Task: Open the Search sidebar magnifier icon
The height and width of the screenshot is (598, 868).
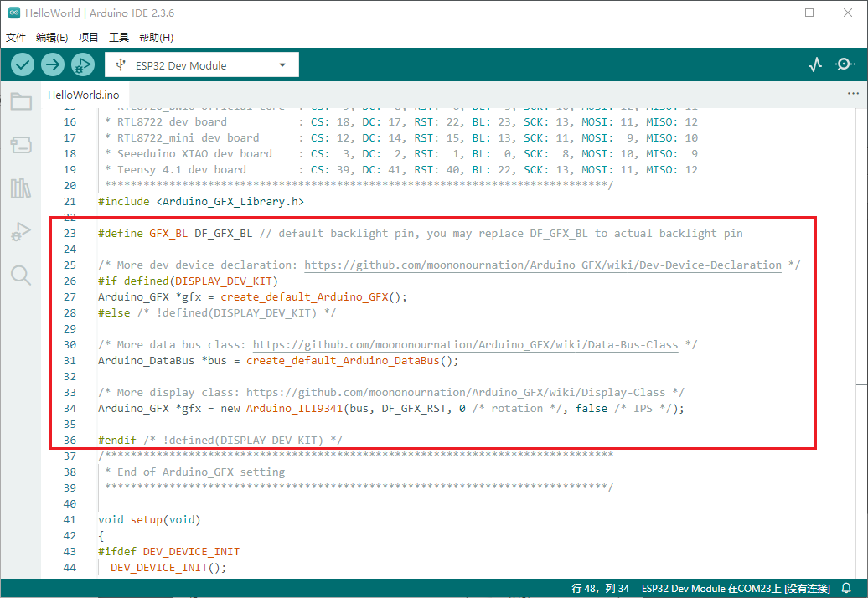Action: (21, 275)
